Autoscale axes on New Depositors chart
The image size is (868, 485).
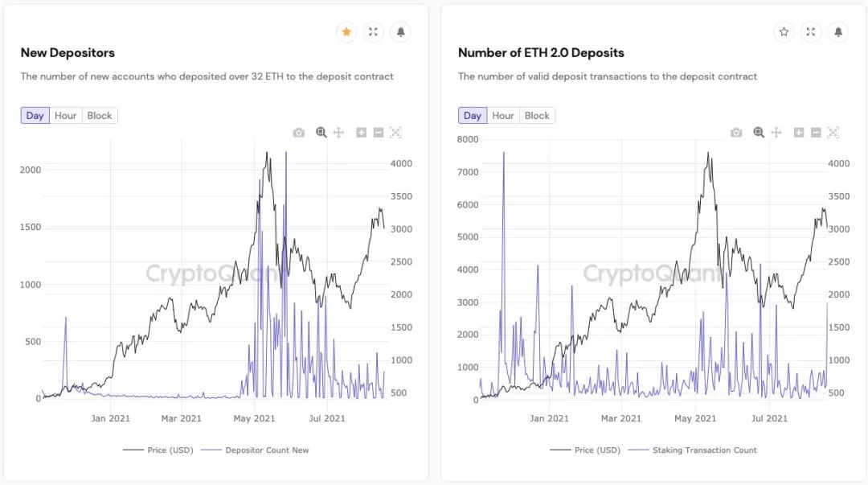tap(395, 133)
